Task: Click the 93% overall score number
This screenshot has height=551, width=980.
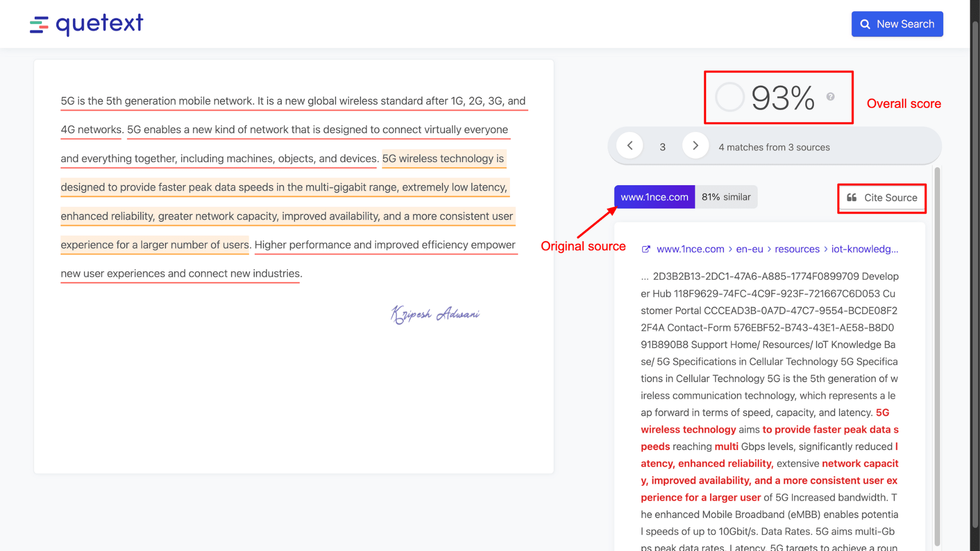Action: [782, 98]
